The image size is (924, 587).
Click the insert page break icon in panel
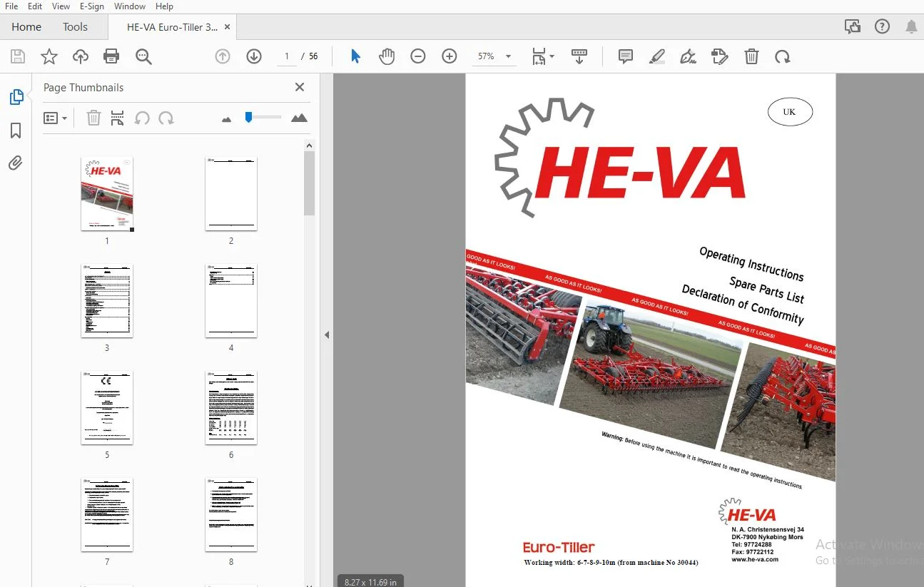click(x=118, y=118)
